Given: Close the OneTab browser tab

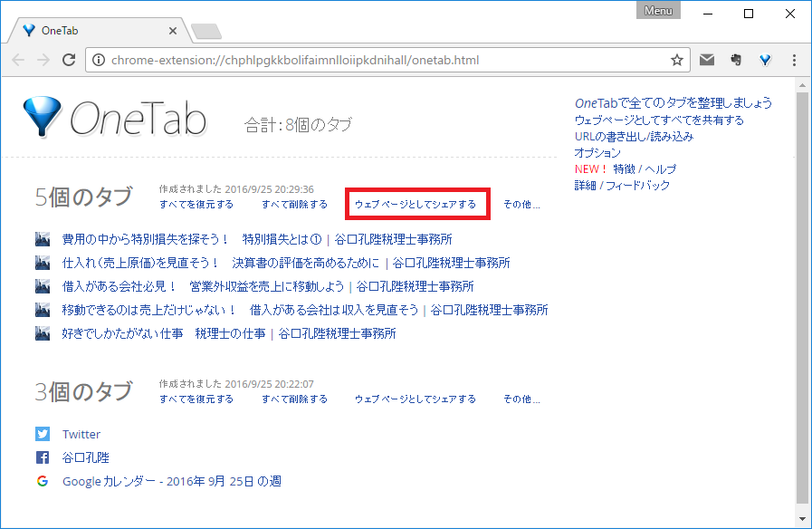Looking at the screenshot, I should (x=173, y=31).
